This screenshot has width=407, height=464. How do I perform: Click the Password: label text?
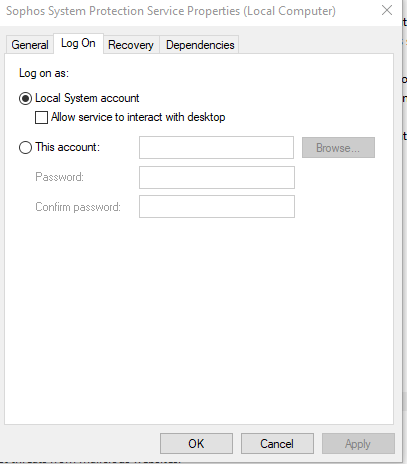pyautogui.click(x=59, y=177)
